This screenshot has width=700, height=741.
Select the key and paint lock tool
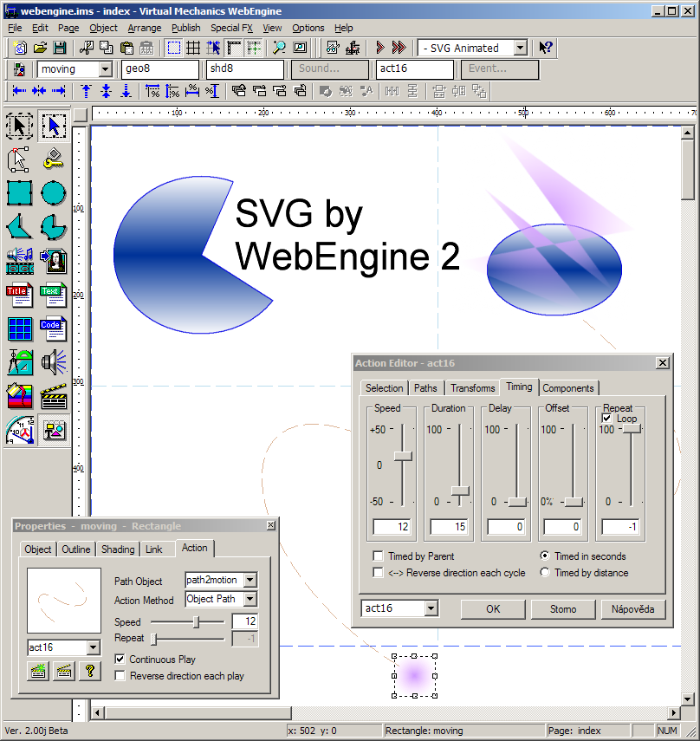(54, 159)
